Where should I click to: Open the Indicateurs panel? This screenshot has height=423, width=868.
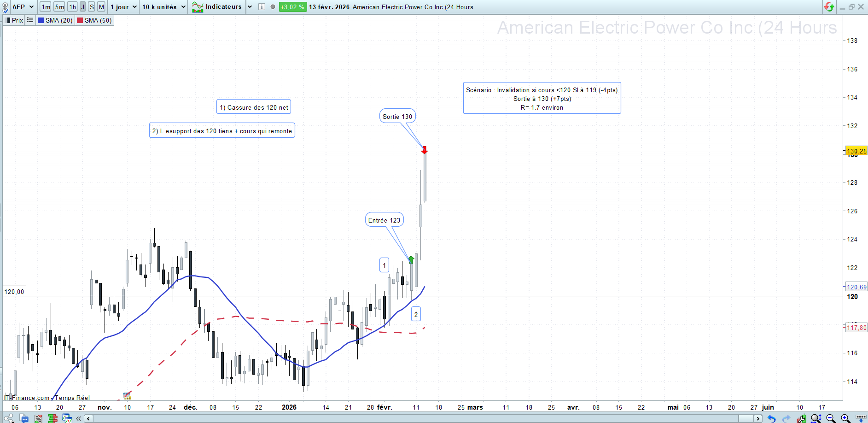pyautogui.click(x=217, y=7)
